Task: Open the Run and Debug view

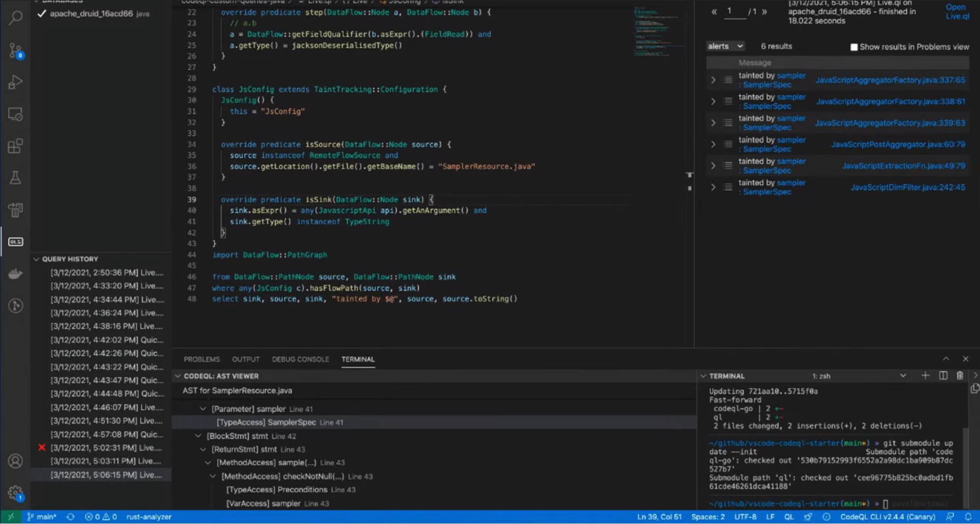Action: 15,82
